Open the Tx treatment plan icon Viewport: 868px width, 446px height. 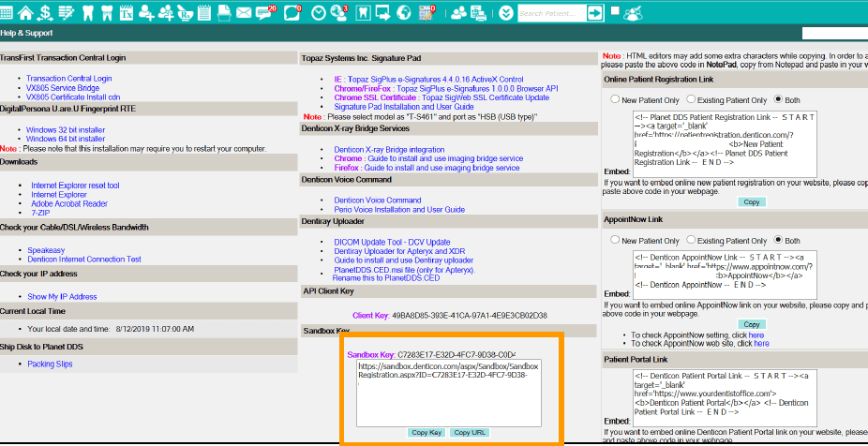(127, 12)
